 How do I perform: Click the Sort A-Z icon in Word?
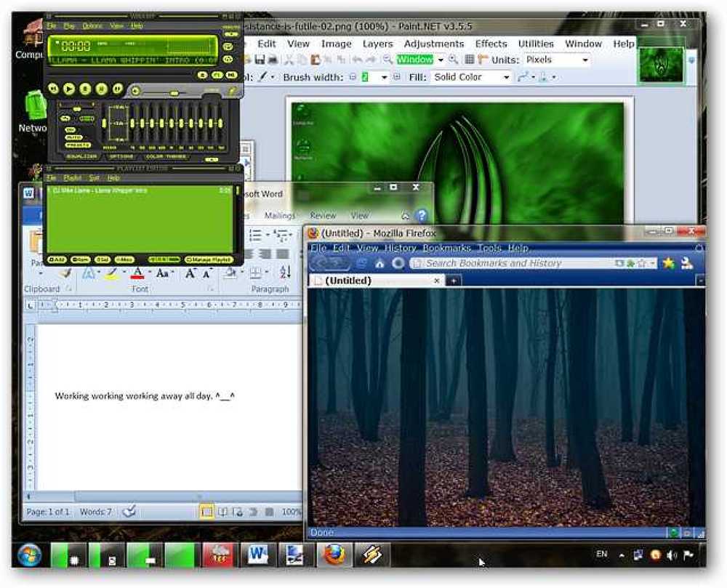[285, 273]
